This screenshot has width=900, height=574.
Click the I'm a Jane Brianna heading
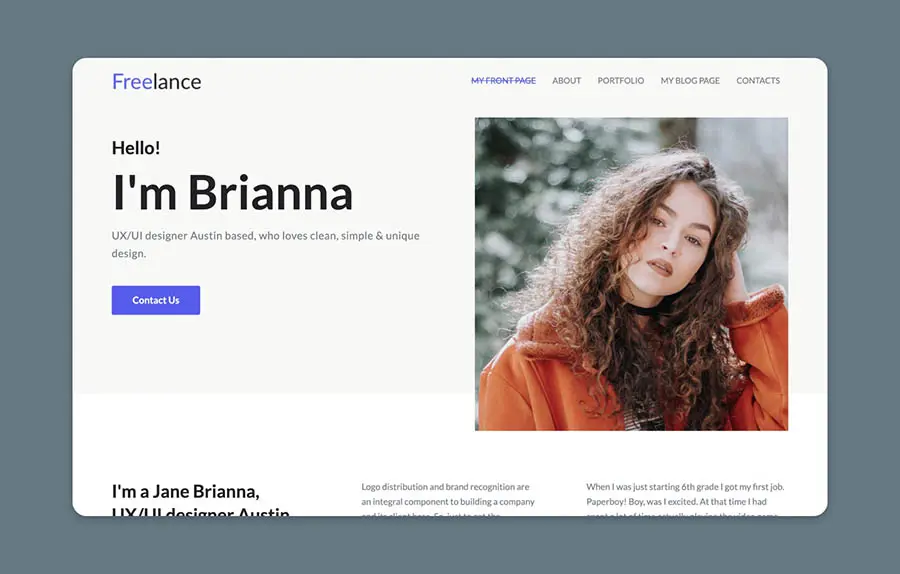coord(185,492)
